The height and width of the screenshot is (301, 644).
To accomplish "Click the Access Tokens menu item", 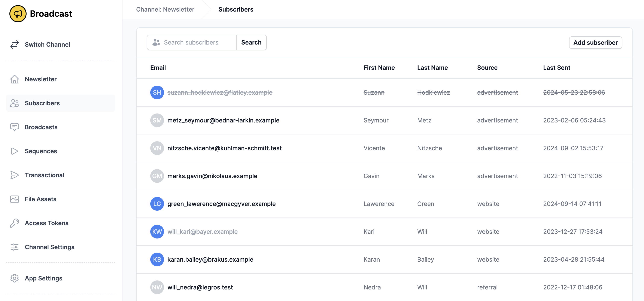I will [x=46, y=223].
